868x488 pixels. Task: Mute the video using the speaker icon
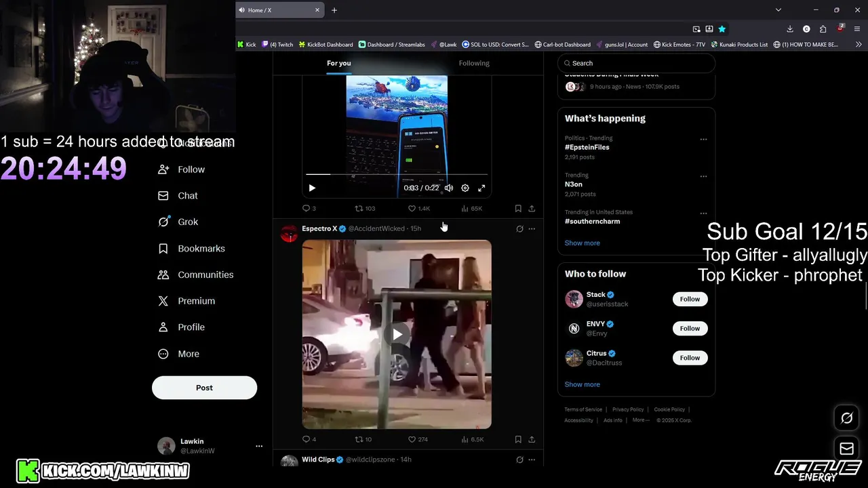(x=449, y=188)
